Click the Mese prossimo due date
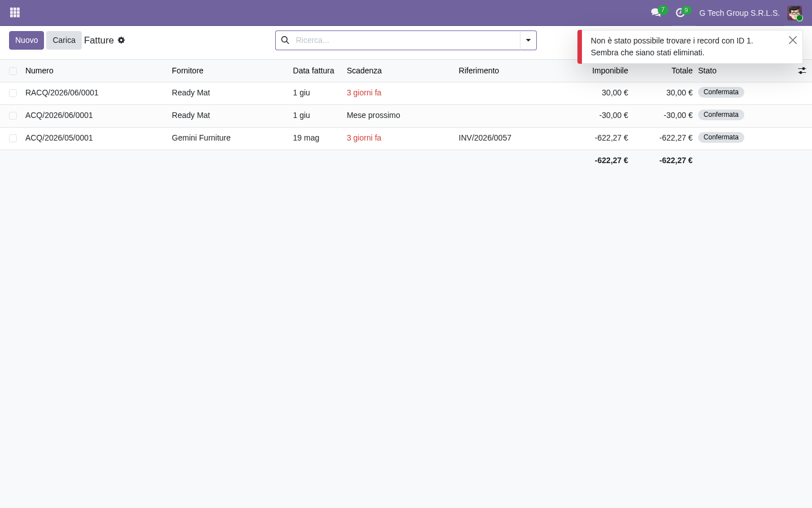The width and height of the screenshot is (812, 508). (373, 115)
